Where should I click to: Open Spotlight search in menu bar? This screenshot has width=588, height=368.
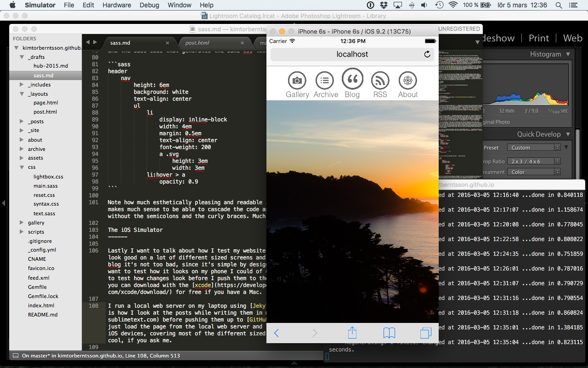pyautogui.click(x=559, y=5)
